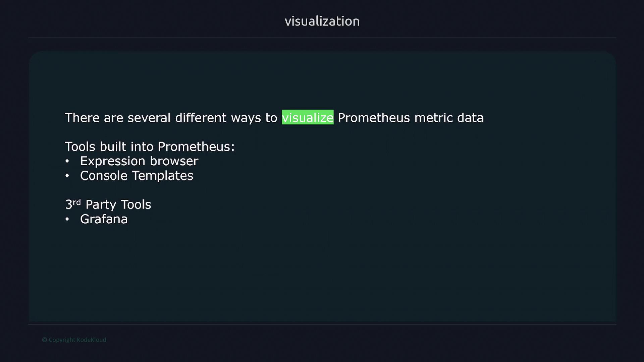This screenshot has height=362, width=644.
Task: Click the 'Expression browser' bullet text
Action: point(139,161)
